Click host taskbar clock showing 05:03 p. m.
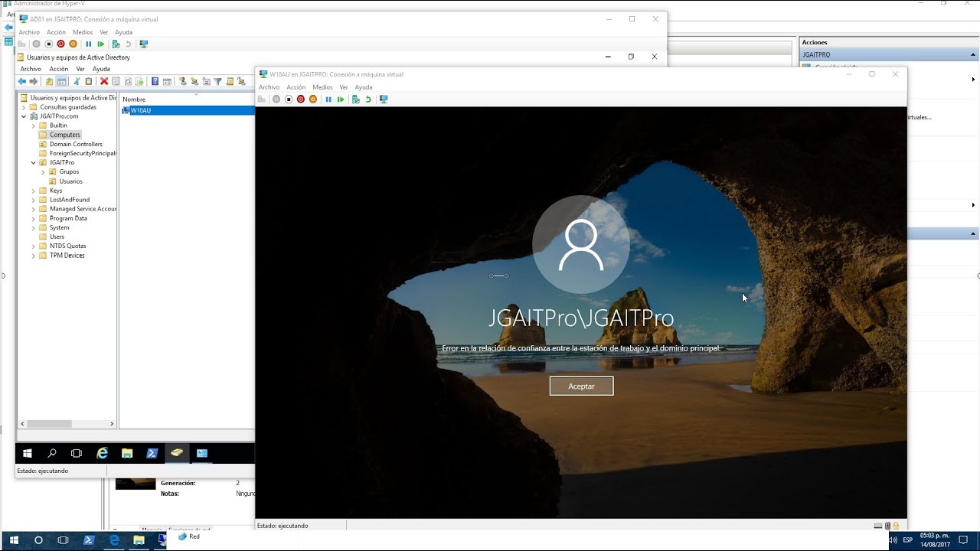This screenshot has width=980, height=551. [934, 540]
